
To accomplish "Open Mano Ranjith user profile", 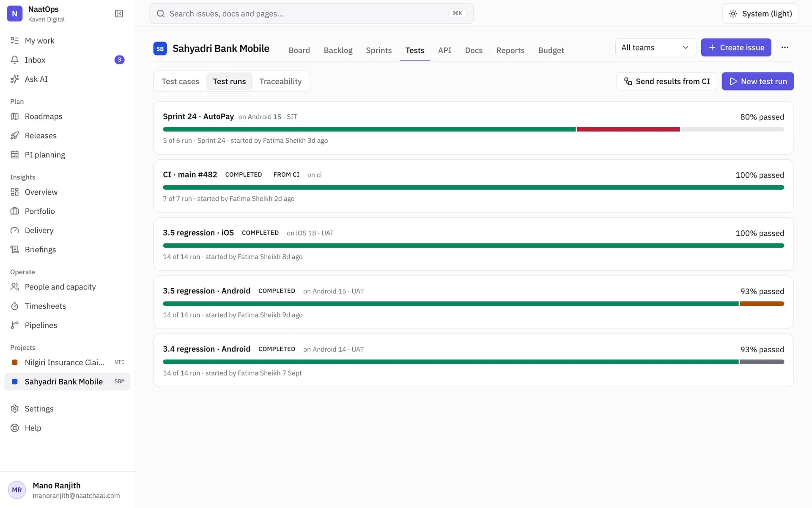I will click(67, 490).
